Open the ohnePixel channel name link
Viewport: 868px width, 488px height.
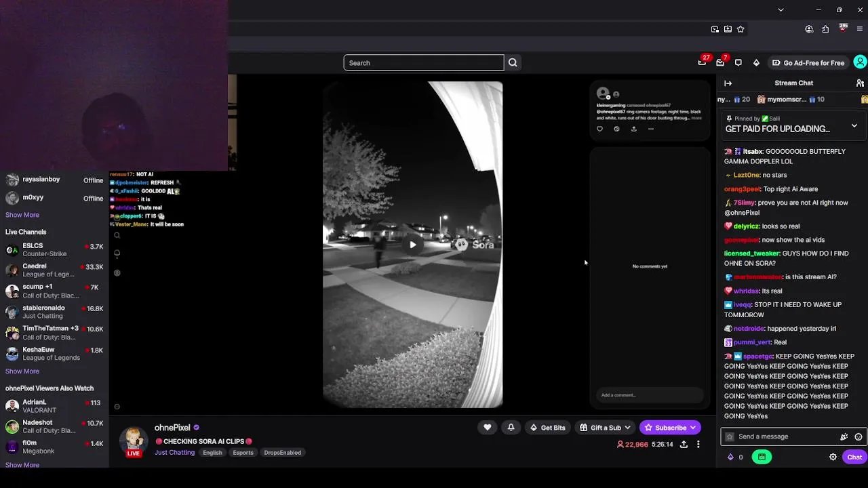click(172, 428)
